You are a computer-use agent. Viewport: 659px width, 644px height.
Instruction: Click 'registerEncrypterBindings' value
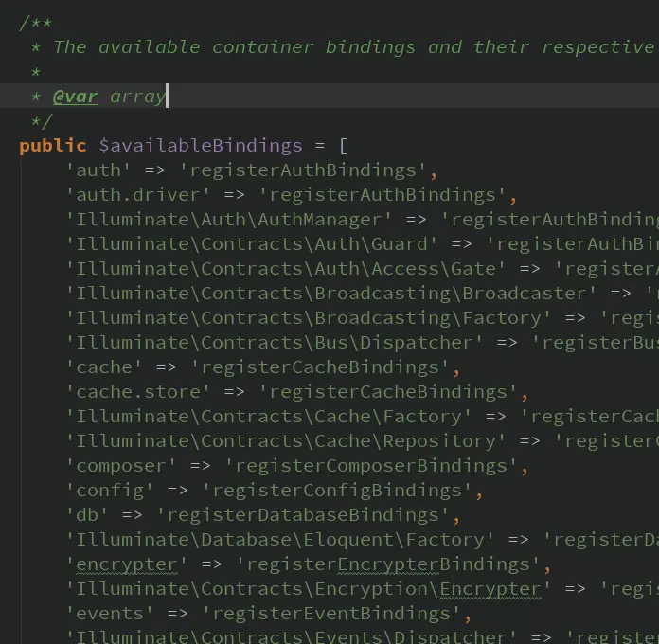(x=388, y=564)
